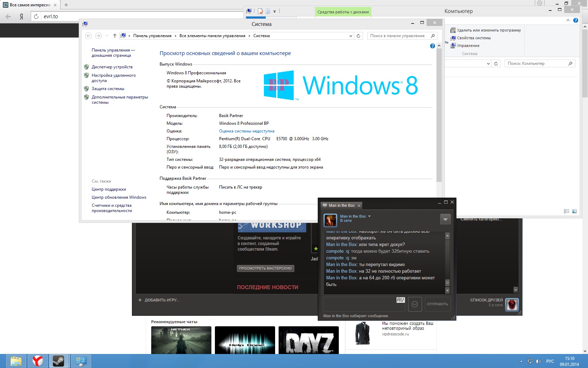The height and width of the screenshot is (368, 588).
Task: Click the Steam user avatar near friends list
Action: tap(512, 305)
